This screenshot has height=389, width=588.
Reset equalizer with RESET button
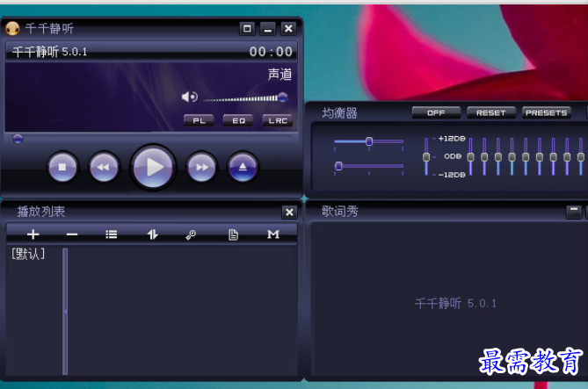pyautogui.click(x=490, y=112)
